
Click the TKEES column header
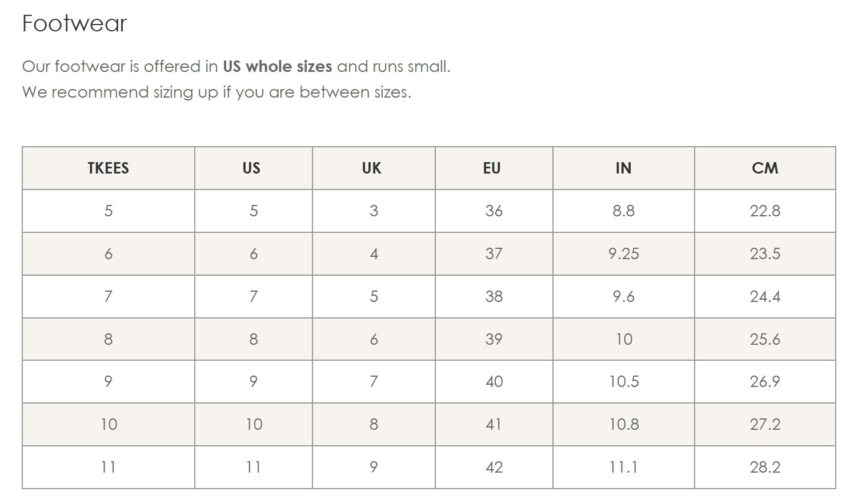[x=108, y=168]
